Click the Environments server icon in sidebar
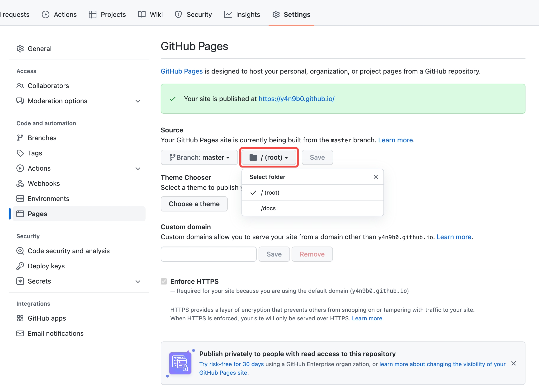539x392 pixels. point(20,199)
